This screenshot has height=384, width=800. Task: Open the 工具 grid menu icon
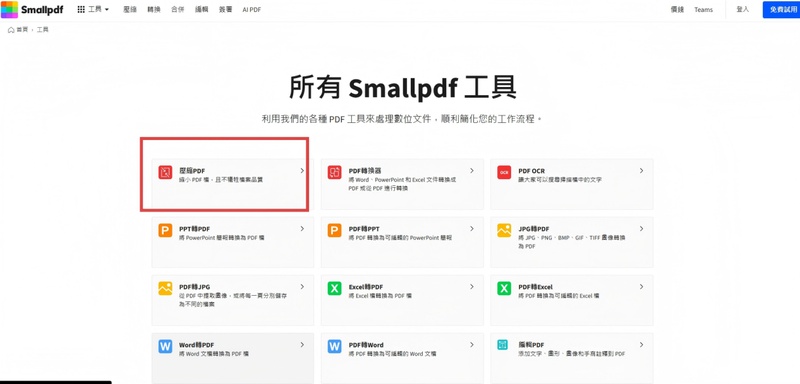pos(81,9)
